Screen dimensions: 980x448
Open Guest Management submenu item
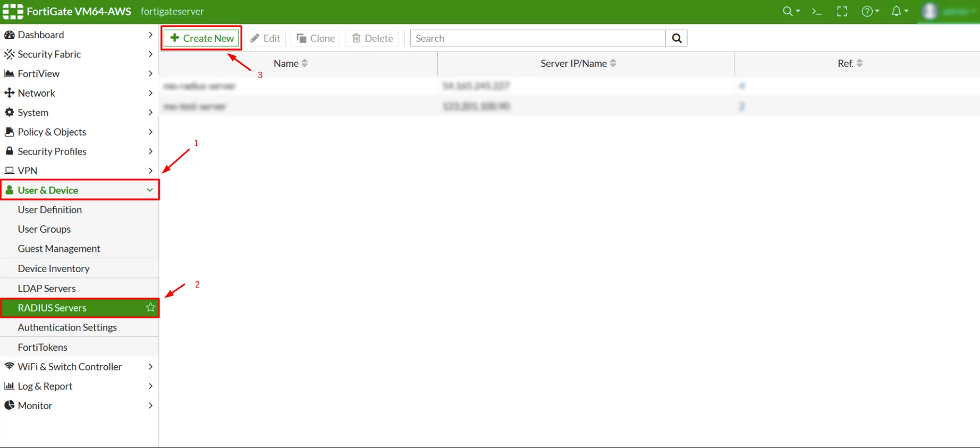(x=79, y=248)
